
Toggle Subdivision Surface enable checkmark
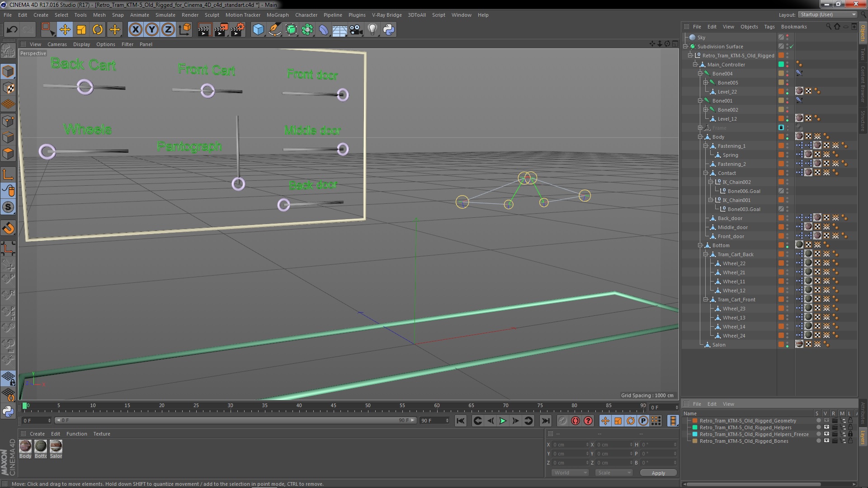tap(792, 47)
